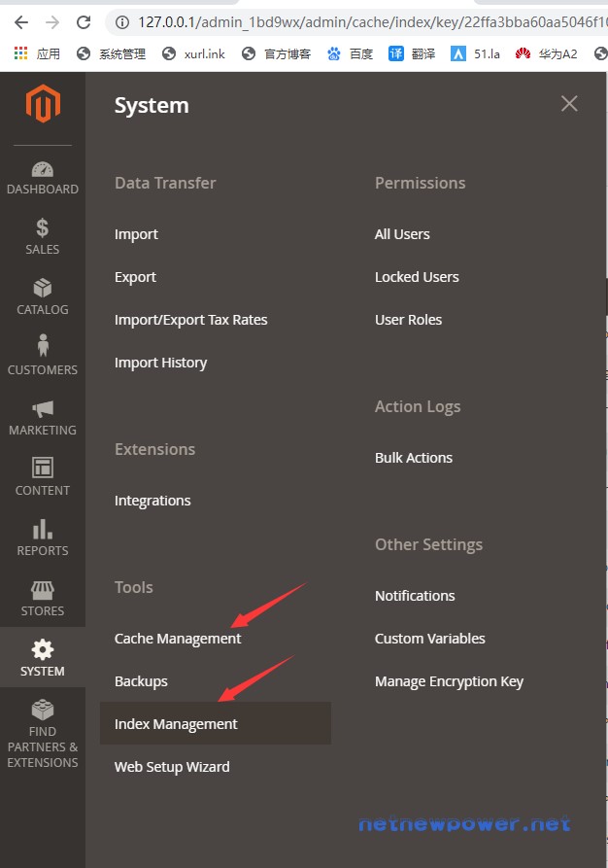Open the 51.la bookmark
This screenshot has height=868, width=608.
[x=476, y=53]
